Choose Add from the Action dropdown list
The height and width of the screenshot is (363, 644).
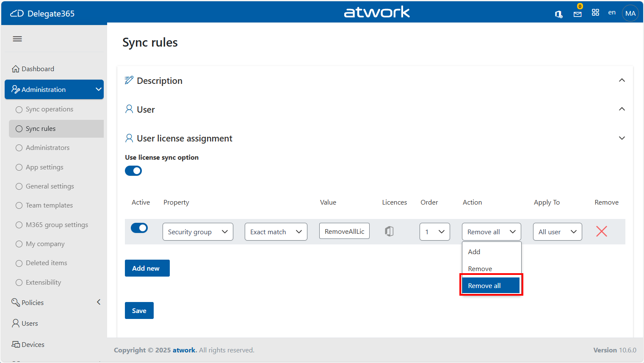pos(474,252)
